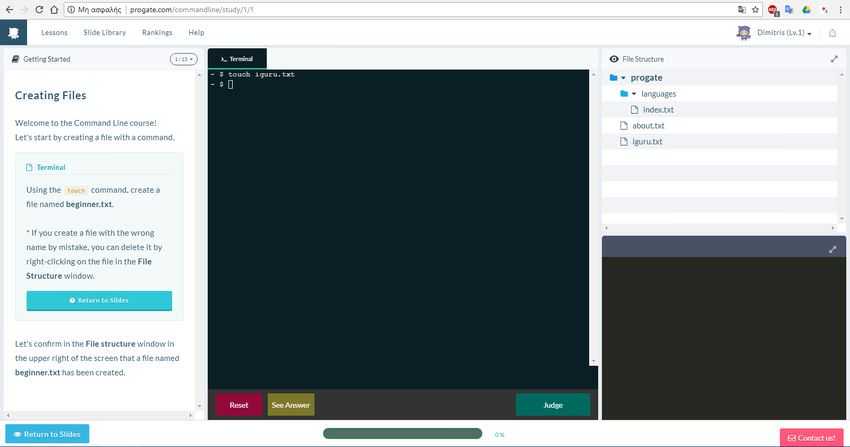Click the Creating Files heading
Screen dimensions: 850x447
tap(50, 95)
